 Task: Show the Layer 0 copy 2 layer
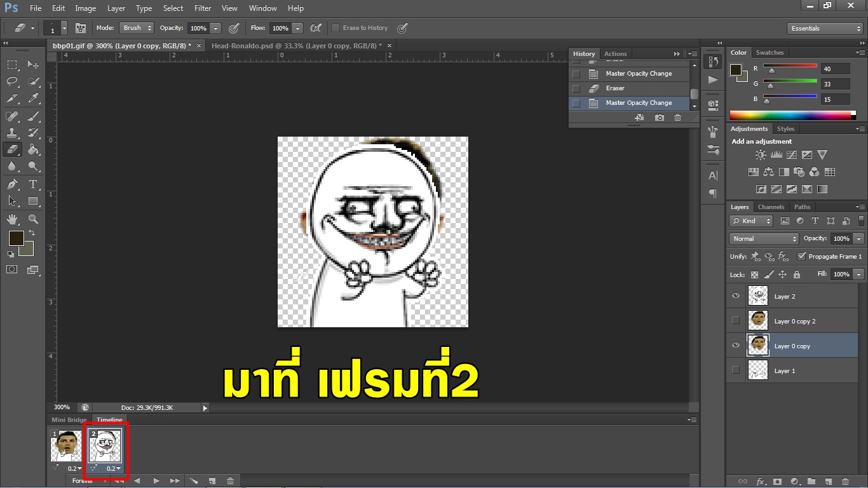[736, 320]
